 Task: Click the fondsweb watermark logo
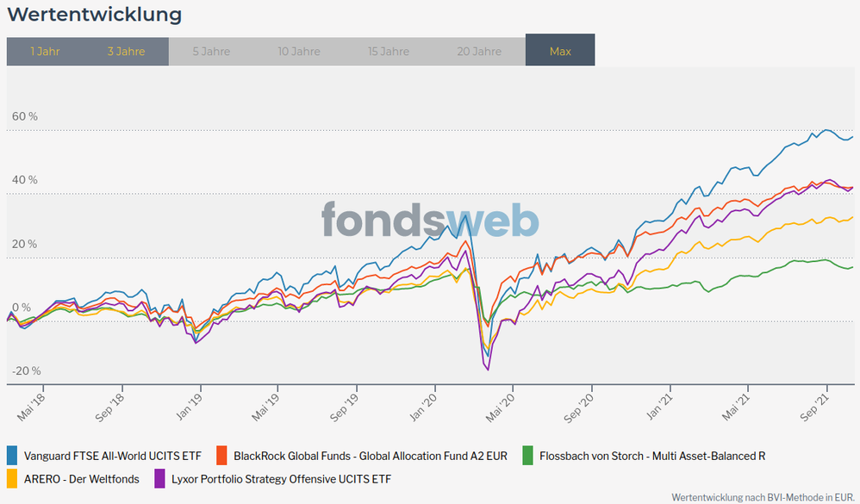tap(430, 220)
